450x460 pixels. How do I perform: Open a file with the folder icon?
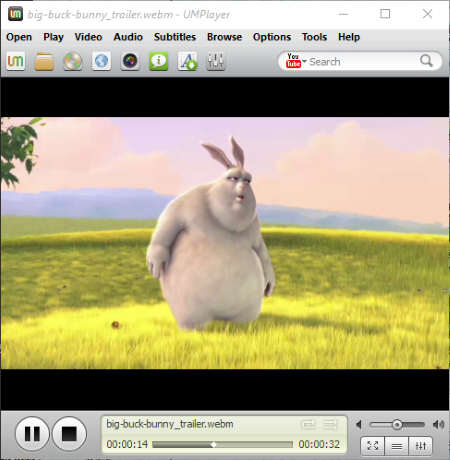pos(44,61)
